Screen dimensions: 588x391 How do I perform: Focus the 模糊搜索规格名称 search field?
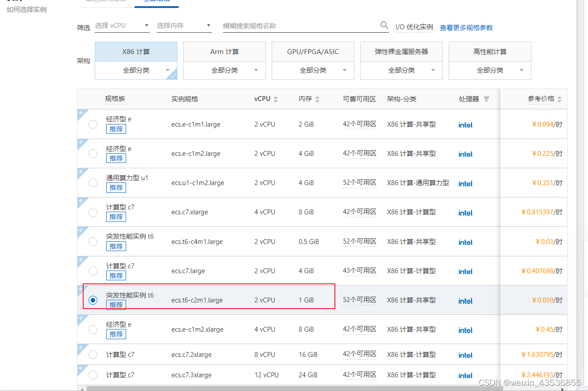coord(301,26)
